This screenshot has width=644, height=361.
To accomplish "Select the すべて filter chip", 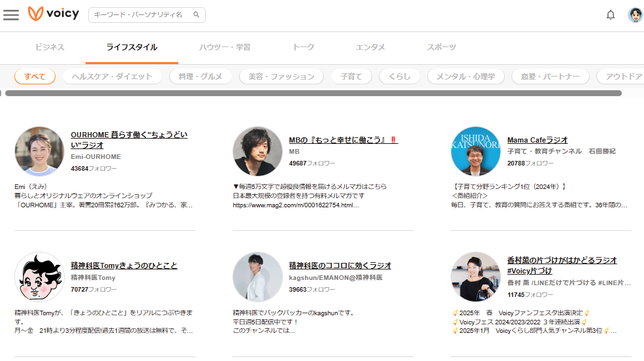I will pyautogui.click(x=35, y=77).
